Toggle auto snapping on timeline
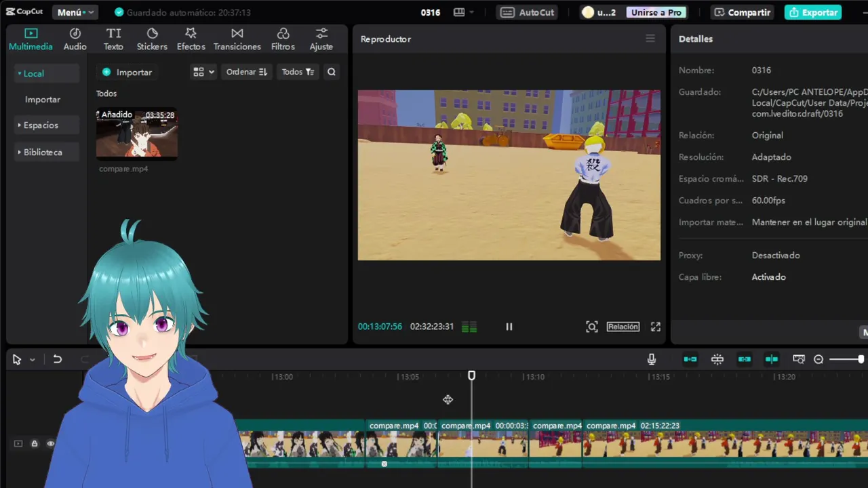The width and height of the screenshot is (868, 488). [x=717, y=359]
